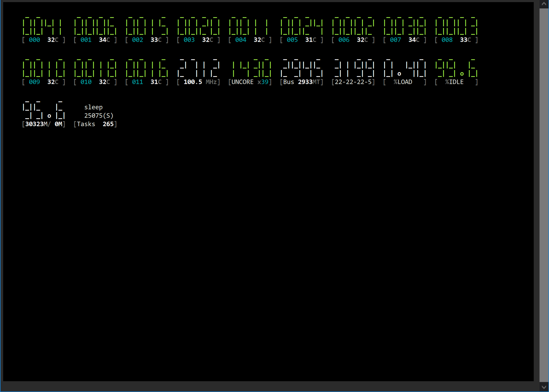549x392 pixels.
Task: Click the large 0.40 load percentage digits
Action: [x=405, y=68]
